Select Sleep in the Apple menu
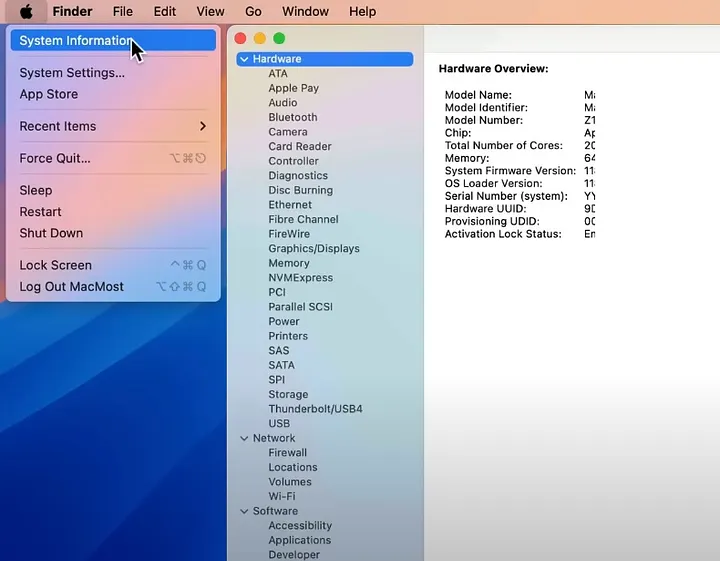 pyautogui.click(x=36, y=190)
